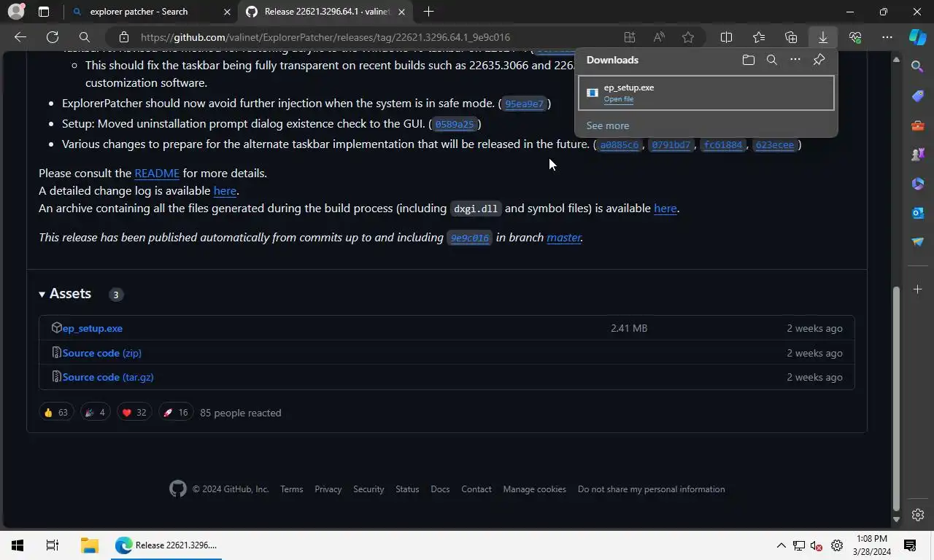Screen dimensions: 934x560
Task: Launch the Copilot icon
Action: (x=917, y=37)
